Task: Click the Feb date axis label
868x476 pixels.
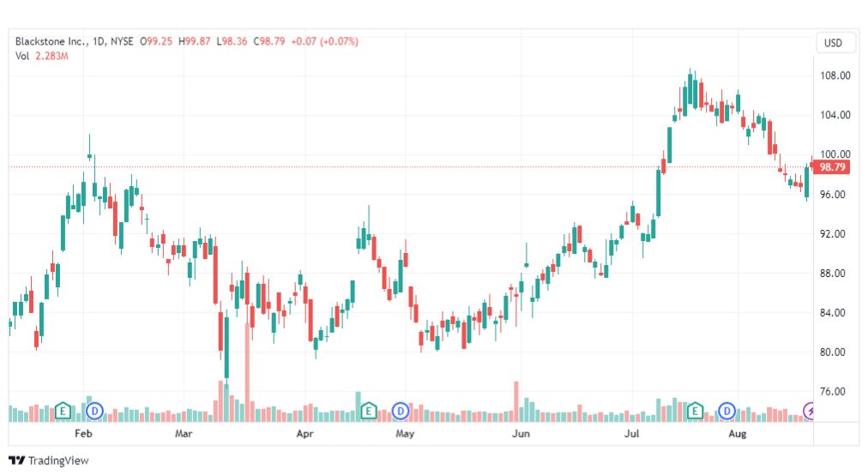Action: 83,433
